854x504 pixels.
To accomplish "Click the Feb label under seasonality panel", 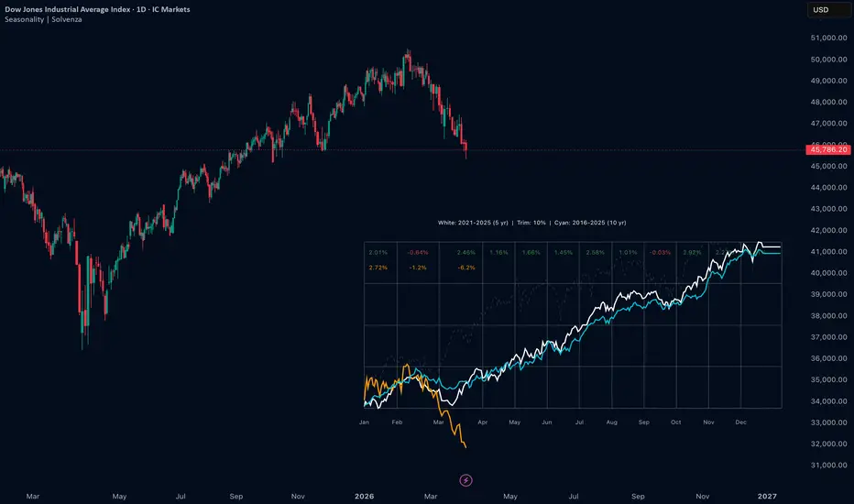I will click(x=397, y=422).
